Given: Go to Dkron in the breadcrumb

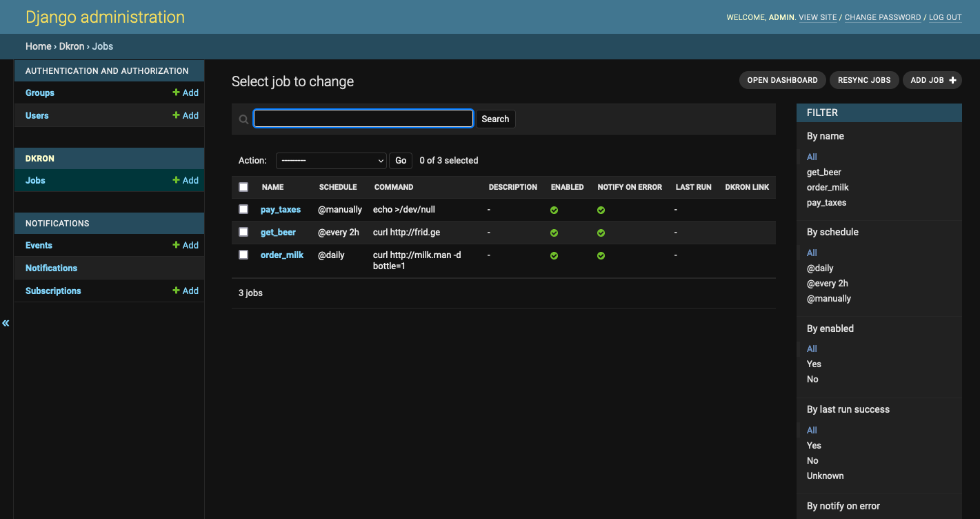Looking at the screenshot, I should 72,46.
